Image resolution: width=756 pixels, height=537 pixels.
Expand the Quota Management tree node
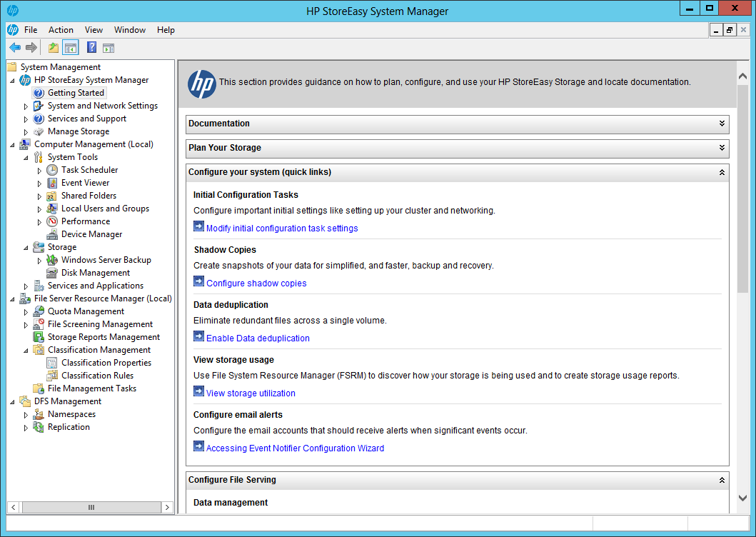click(26, 311)
